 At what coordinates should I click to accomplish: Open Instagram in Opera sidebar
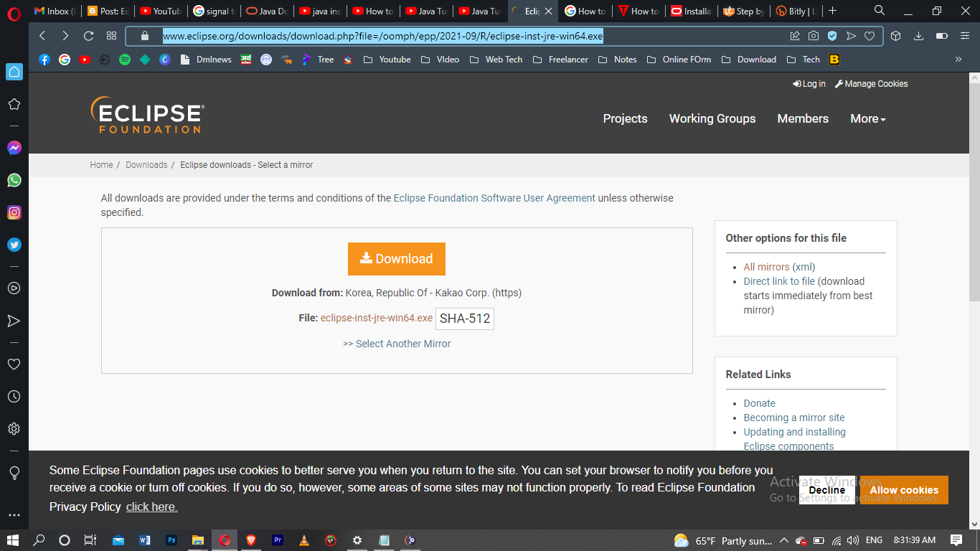[14, 212]
